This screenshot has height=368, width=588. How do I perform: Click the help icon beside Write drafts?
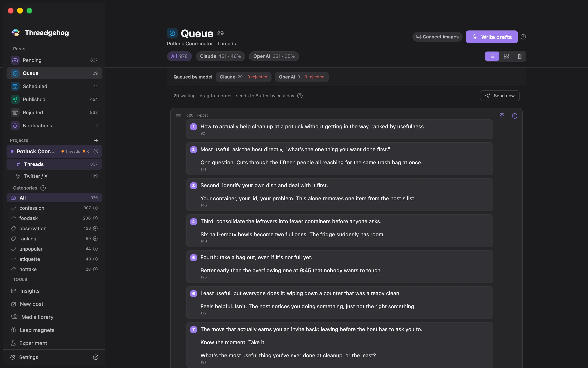point(523,37)
